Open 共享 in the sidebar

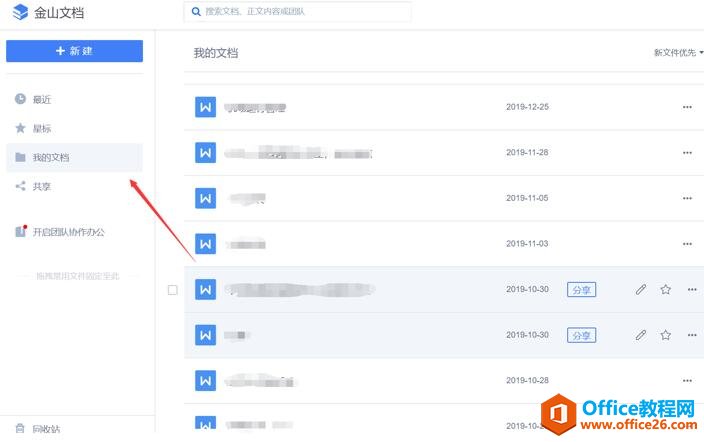click(74, 186)
